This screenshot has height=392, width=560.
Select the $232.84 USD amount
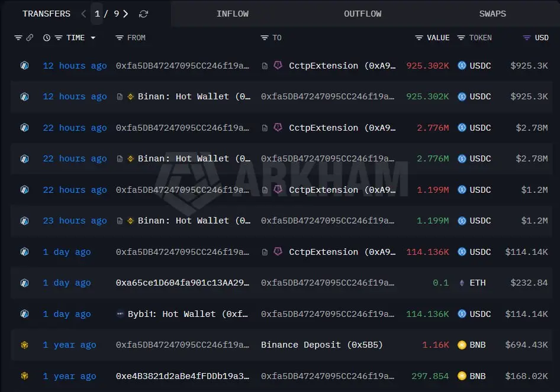tap(529, 283)
